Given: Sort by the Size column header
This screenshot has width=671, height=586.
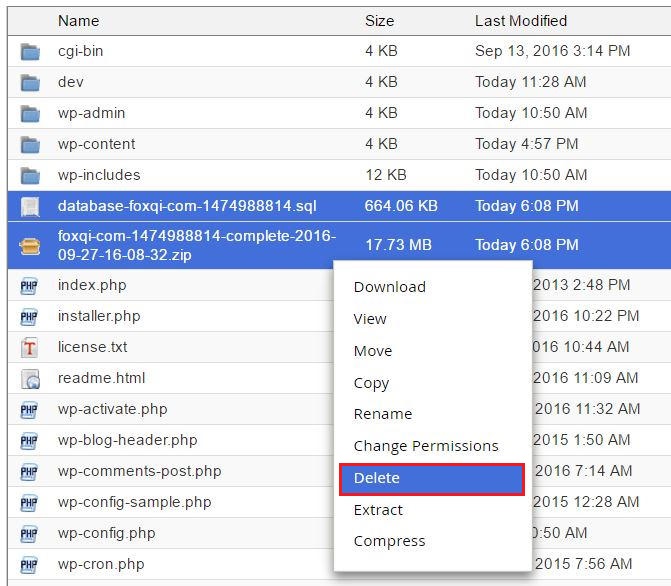Looking at the screenshot, I should point(379,21).
